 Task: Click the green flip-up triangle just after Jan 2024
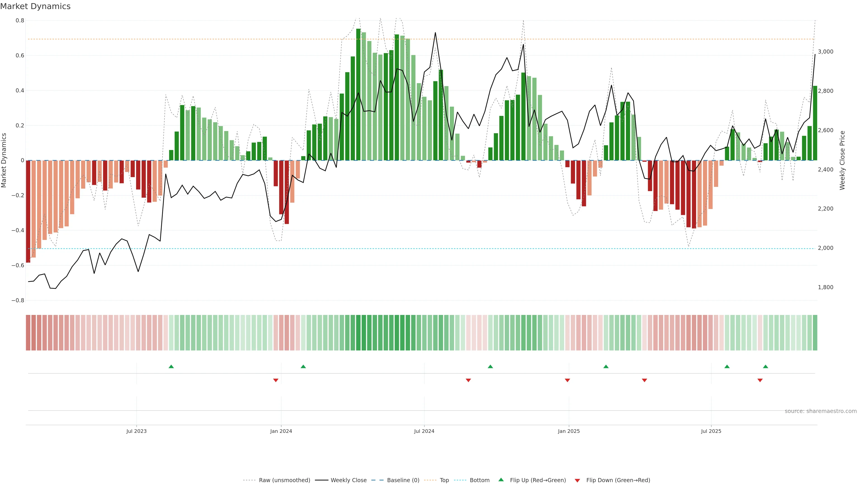[303, 366]
